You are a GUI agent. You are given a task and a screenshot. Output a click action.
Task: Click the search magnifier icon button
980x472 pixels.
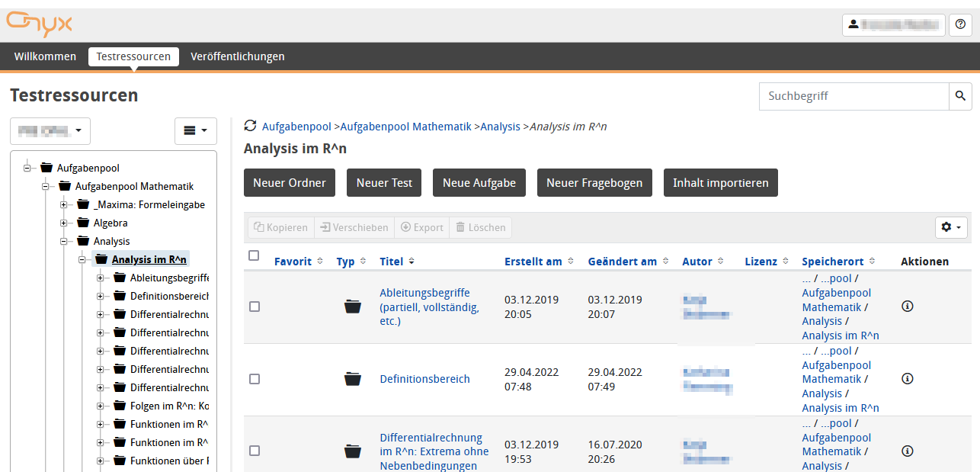tap(960, 96)
